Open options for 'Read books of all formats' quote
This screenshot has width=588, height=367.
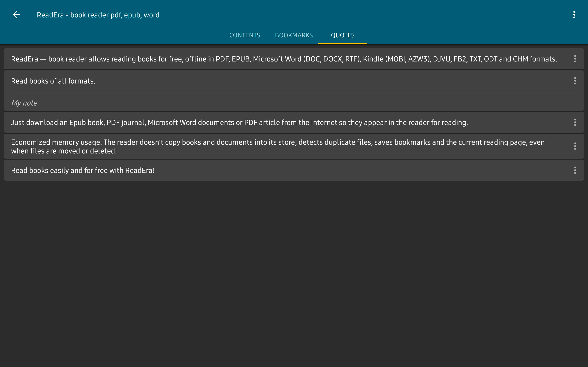click(x=575, y=81)
